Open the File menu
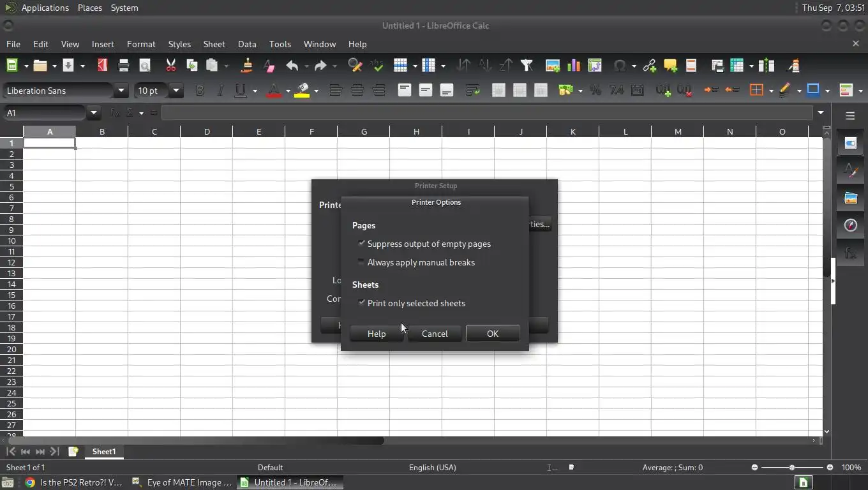 [x=13, y=44]
